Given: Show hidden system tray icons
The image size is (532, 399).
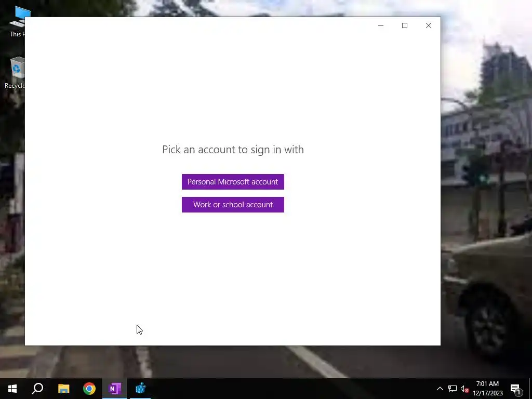Looking at the screenshot, I should [x=440, y=389].
